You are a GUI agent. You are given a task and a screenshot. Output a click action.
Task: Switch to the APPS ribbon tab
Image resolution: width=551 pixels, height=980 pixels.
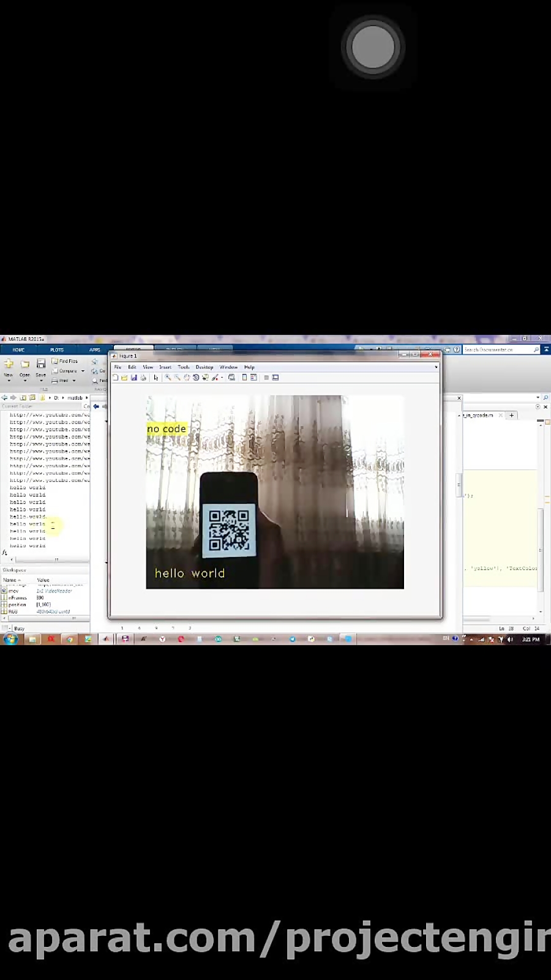(x=95, y=350)
